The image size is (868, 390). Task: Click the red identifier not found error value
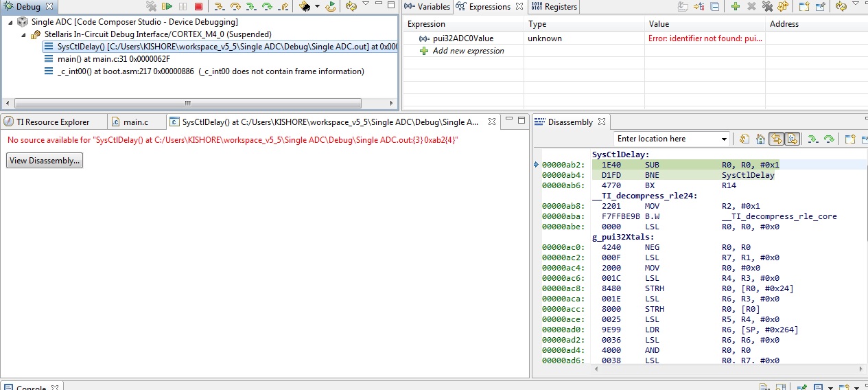point(705,38)
